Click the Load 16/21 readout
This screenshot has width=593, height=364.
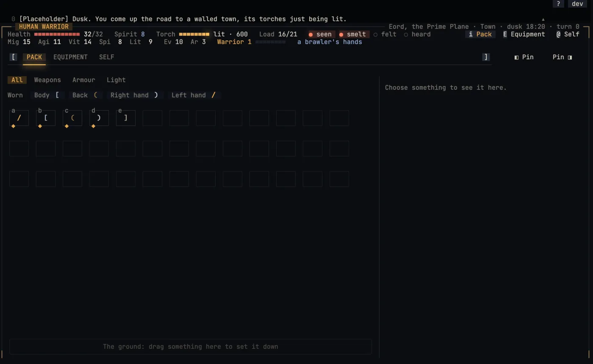click(x=278, y=34)
